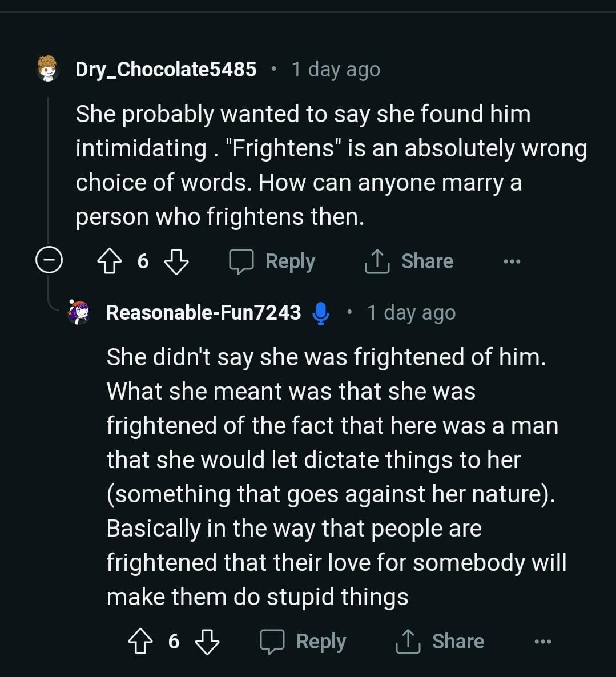
Task: Click the reply's '1 day ago' timestamp
Action: 411,313
